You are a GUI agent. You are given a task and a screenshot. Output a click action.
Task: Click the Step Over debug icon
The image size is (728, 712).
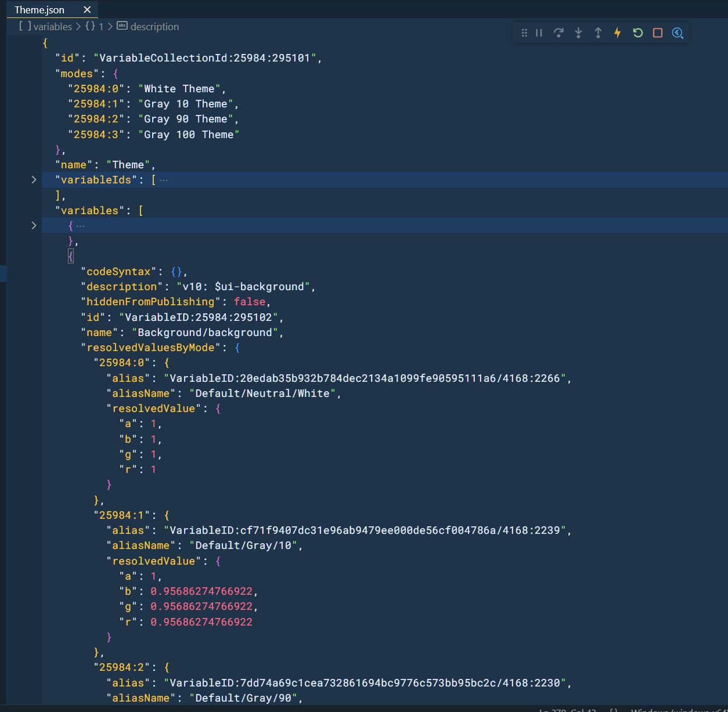[x=558, y=33]
